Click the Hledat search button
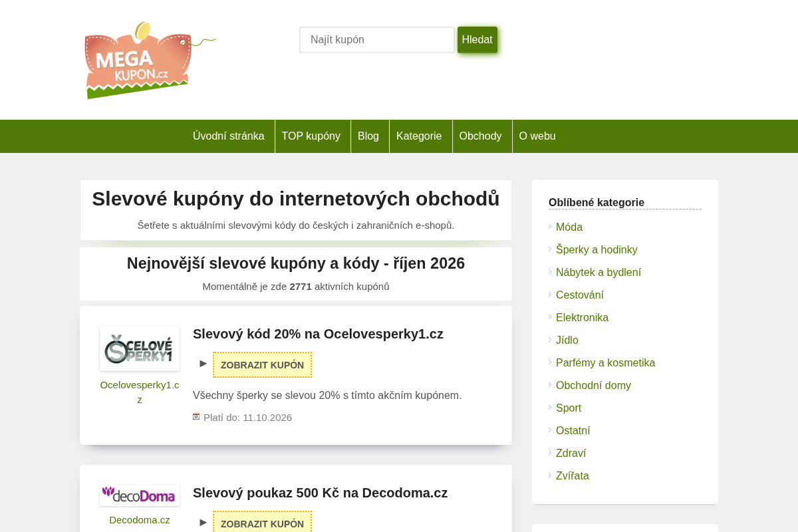 tap(477, 40)
